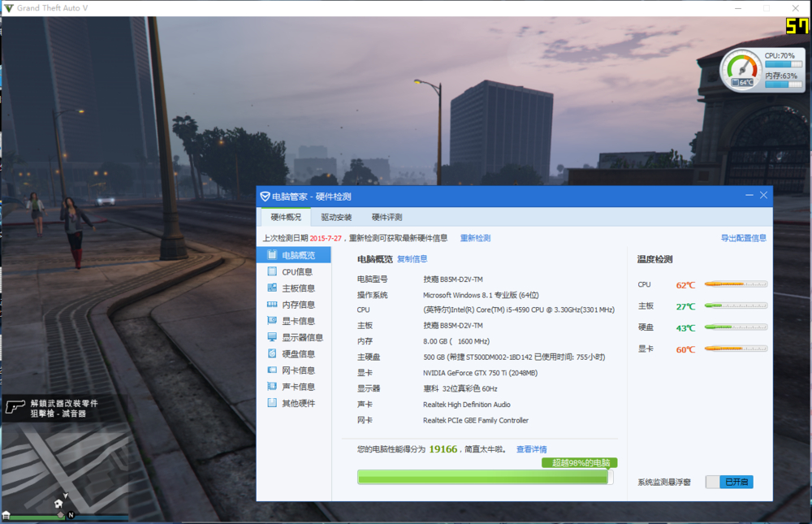This screenshot has width=812, height=524.
Task: Click the 导出配置信息 export link
Action: pos(744,238)
